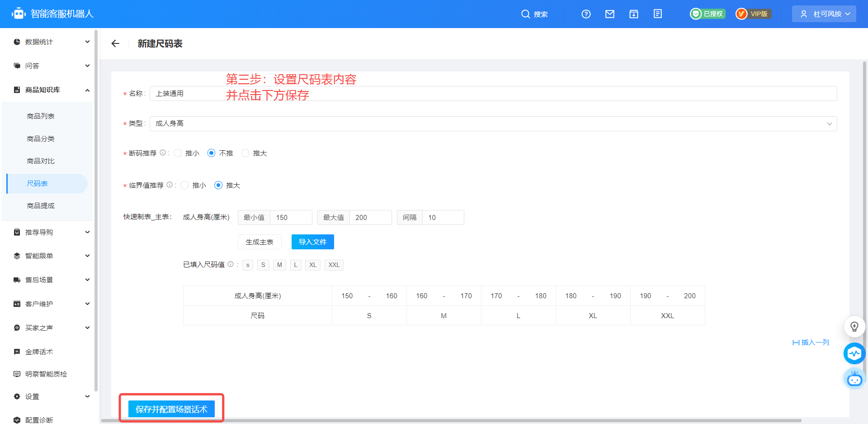
Task: Open the mail envelope icon
Action: pos(610,14)
